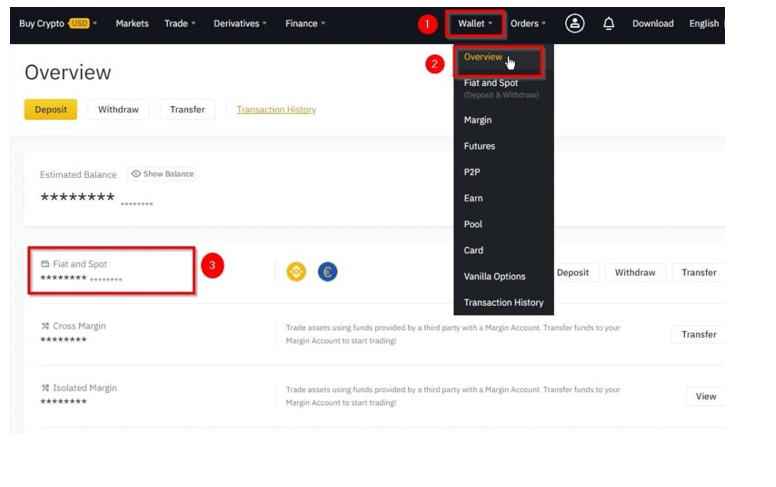Select P2P in Wallet menu
This screenshot has height=487, width=776.
pos(472,172)
